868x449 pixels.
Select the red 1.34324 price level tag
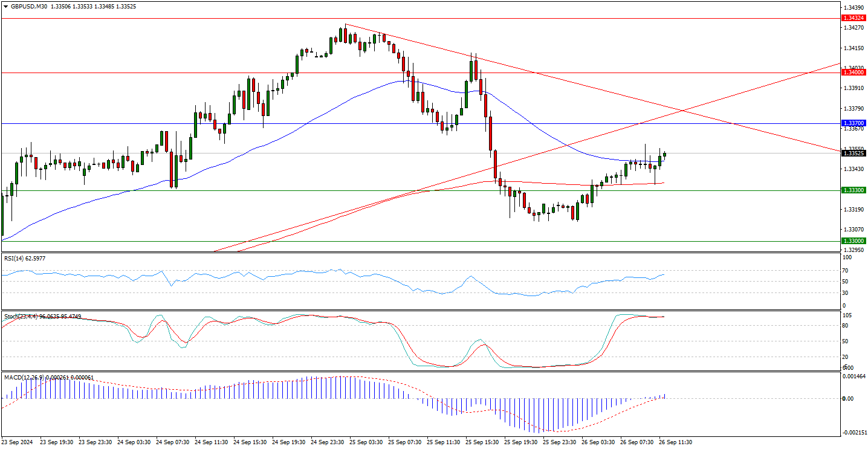(x=853, y=18)
